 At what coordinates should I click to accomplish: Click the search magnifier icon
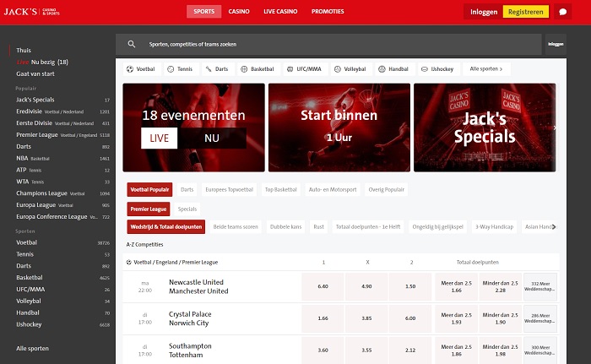tap(131, 44)
